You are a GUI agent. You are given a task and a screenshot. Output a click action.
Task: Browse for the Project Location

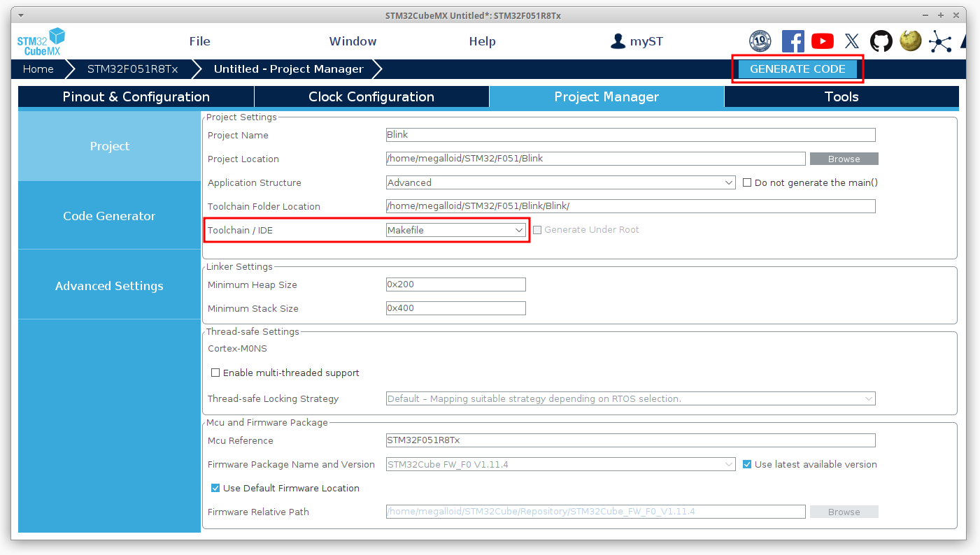(x=844, y=159)
